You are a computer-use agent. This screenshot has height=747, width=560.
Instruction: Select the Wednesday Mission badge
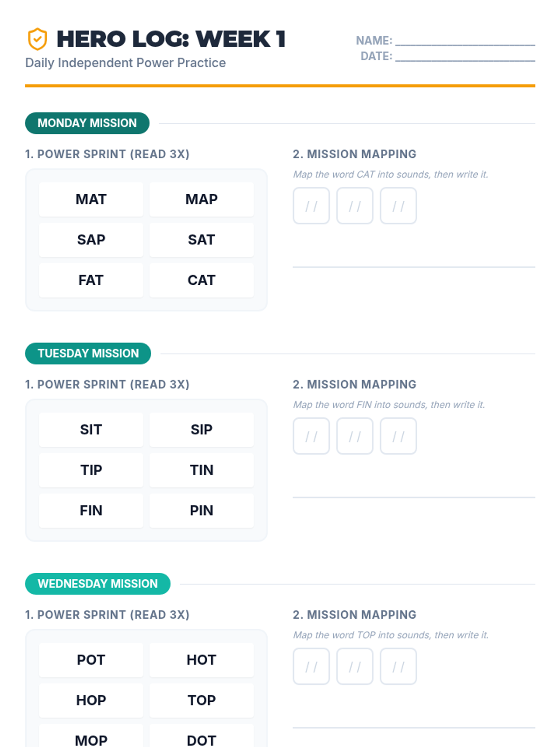[98, 584]
